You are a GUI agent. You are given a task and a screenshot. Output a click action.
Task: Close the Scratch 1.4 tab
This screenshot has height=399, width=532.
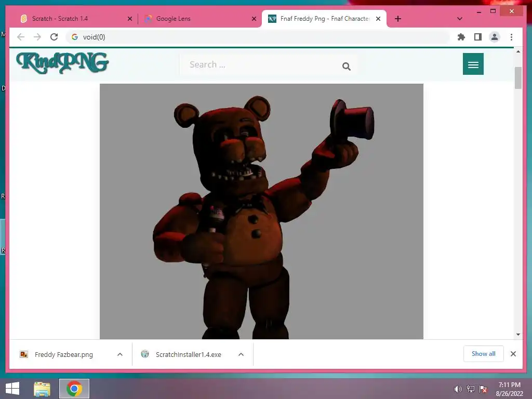point(129,19)
